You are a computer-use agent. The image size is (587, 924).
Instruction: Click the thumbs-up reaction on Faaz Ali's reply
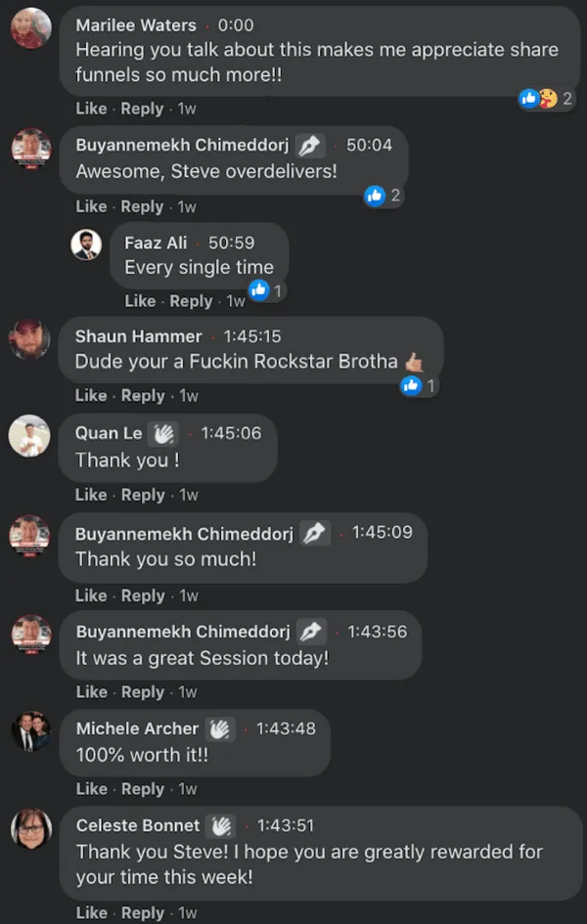coord(258,290)
